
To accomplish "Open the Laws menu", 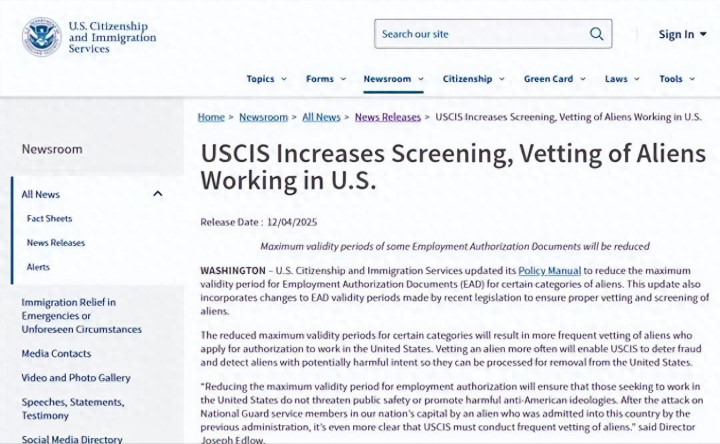I will pyautogui.click(x=622, y=79).
